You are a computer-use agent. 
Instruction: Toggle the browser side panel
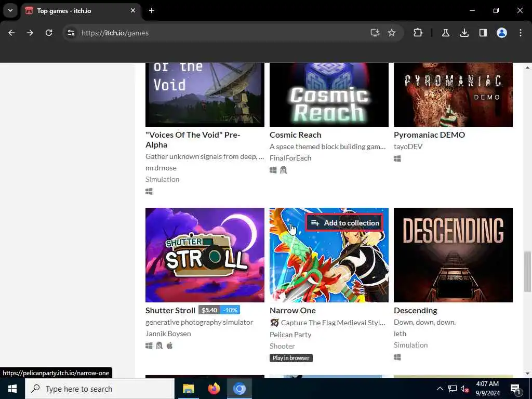483,33
